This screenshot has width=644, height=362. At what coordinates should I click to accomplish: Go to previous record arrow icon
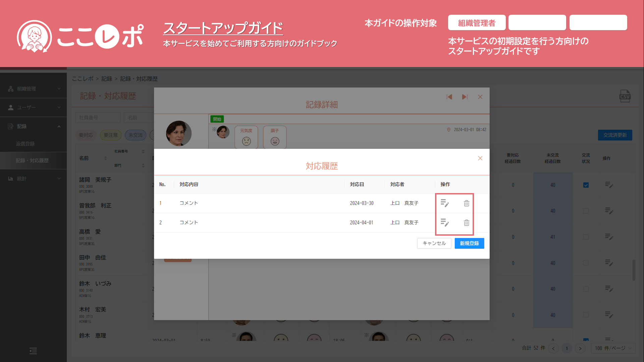(449, 97)
